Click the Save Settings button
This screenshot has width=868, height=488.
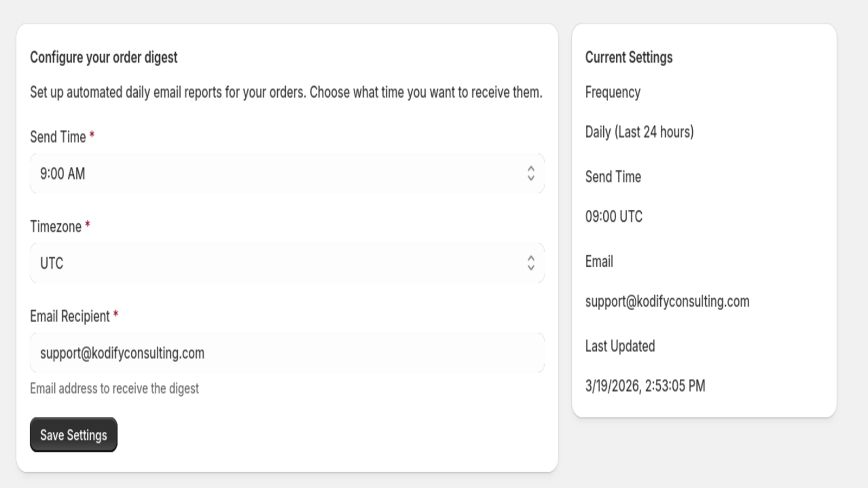coord(73,434)
